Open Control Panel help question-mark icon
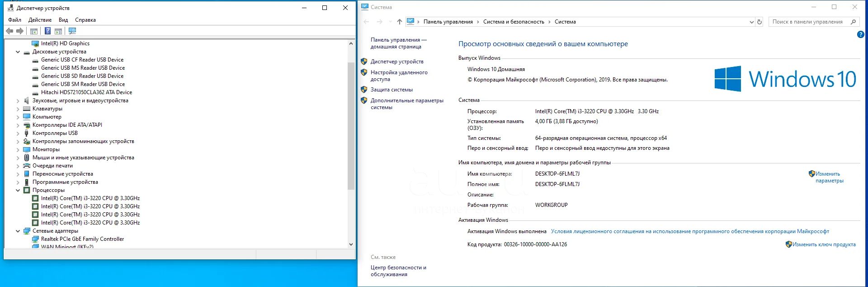Screen dimensions: 868x287 (861, 34)
